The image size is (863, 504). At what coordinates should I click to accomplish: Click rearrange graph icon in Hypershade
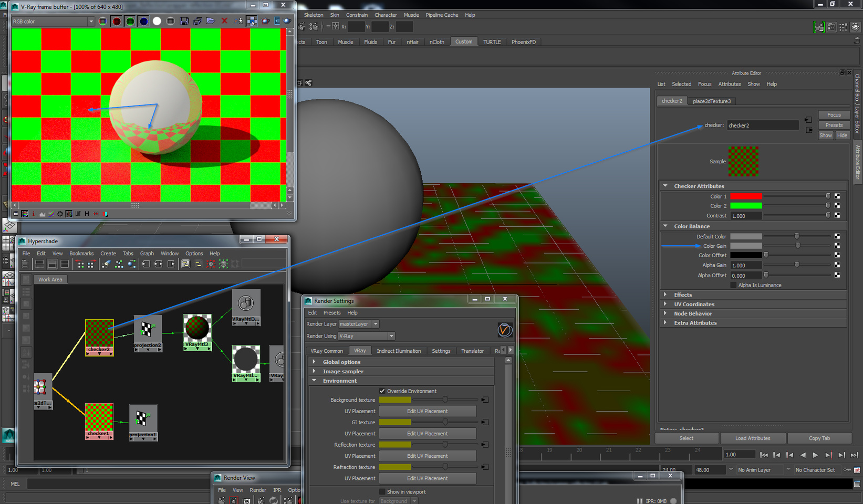[x=119, y=264]
